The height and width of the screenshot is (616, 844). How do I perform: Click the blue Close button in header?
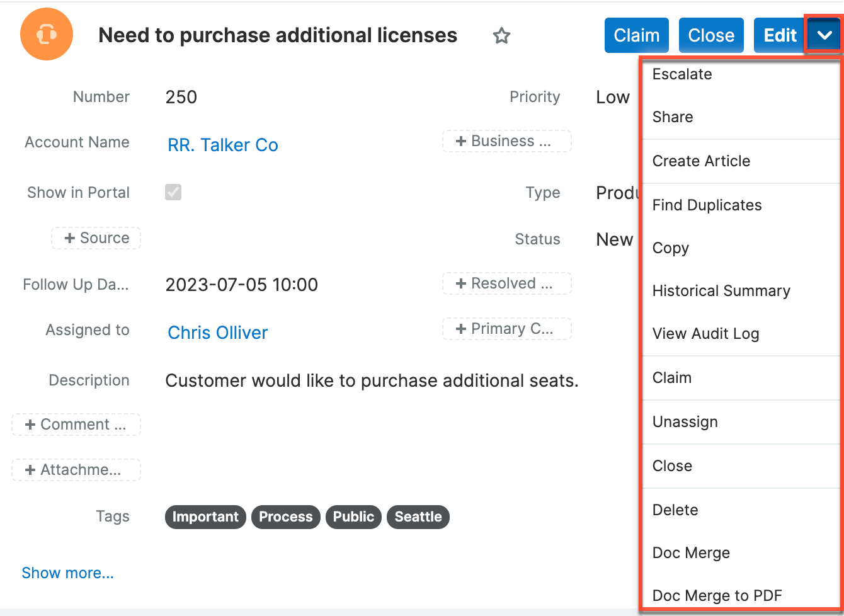click(711, 35)
